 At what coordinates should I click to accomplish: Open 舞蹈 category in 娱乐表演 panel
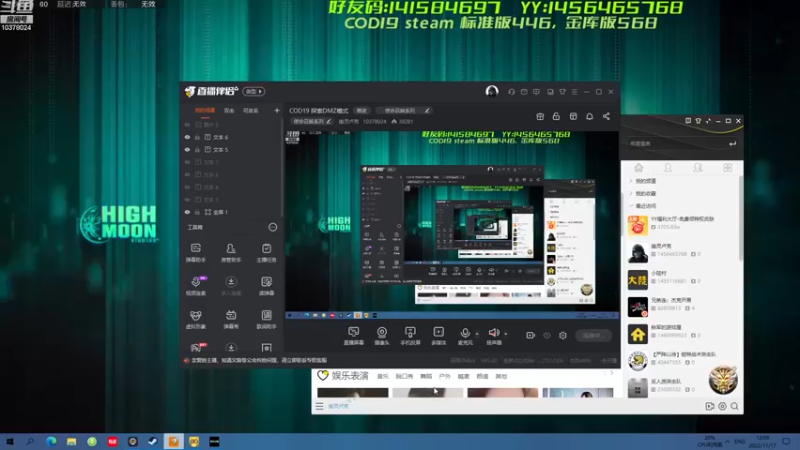point(426,376)
